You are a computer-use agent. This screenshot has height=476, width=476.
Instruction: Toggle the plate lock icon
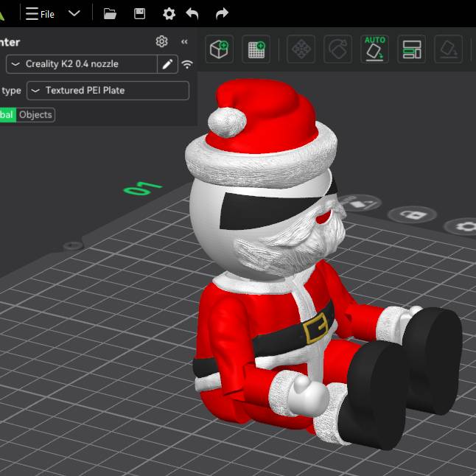point(412,215)
